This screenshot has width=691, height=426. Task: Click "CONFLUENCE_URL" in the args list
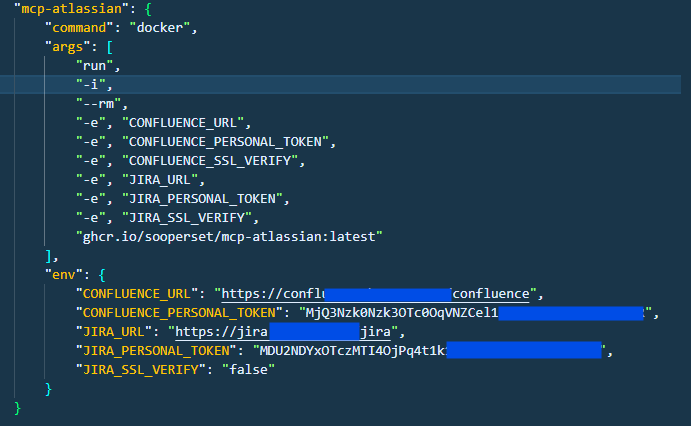pos(182,122)
